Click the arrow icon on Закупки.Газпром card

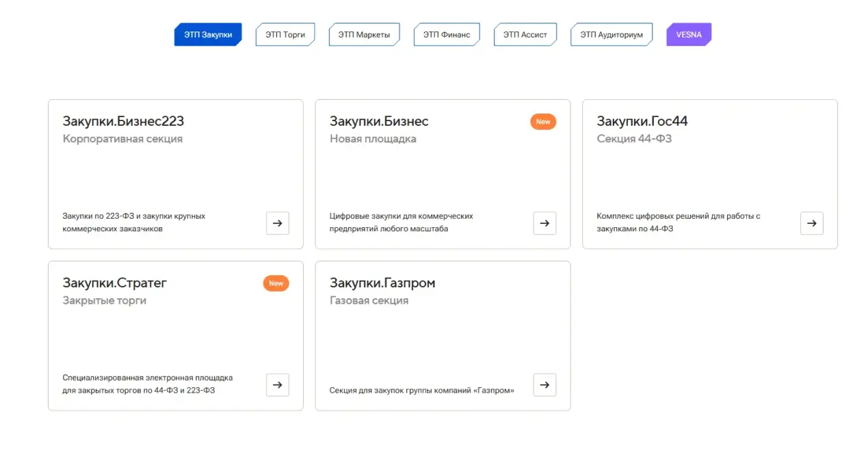click(544, 385)
